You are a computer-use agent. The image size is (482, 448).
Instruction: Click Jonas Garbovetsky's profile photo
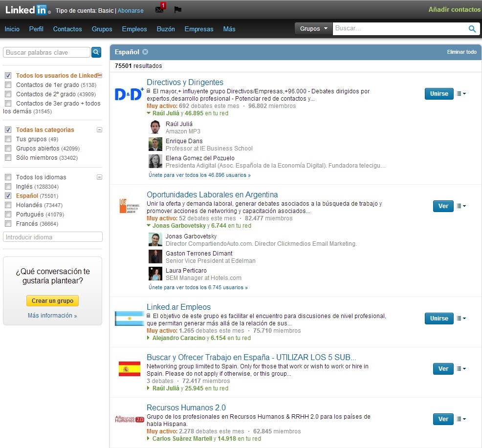coord(155,240)
